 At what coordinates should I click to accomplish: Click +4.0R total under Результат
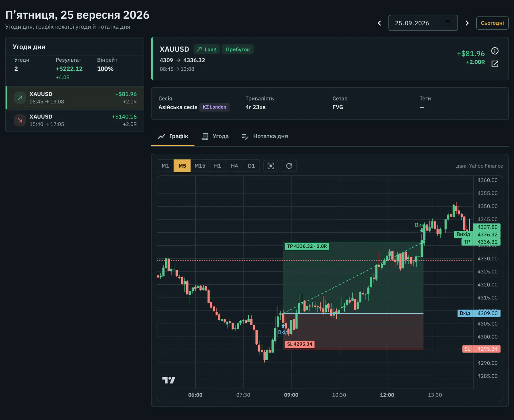pyautogui.click(x=63, y=77)
